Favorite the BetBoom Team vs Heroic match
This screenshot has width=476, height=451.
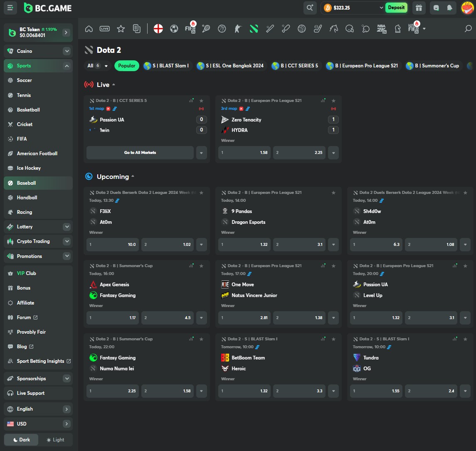pyautogui.click(x=333, y=339)
